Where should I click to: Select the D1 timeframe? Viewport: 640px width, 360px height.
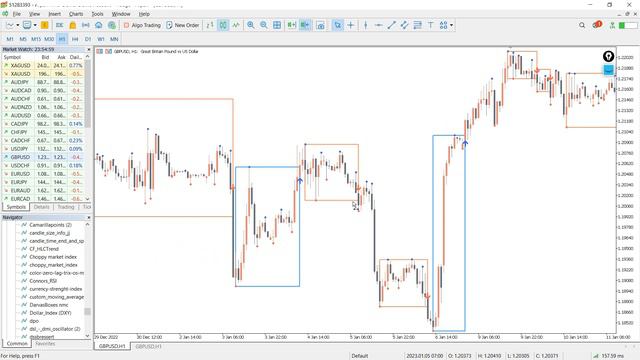coord(88,39)
